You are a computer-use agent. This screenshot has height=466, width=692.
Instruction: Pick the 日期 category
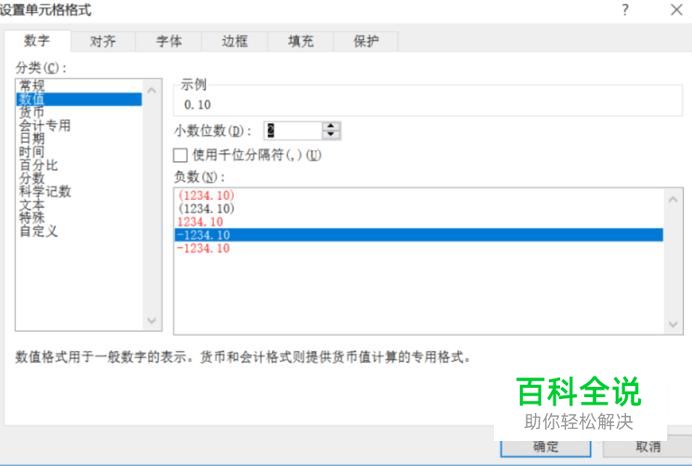[x=79, y=139]
